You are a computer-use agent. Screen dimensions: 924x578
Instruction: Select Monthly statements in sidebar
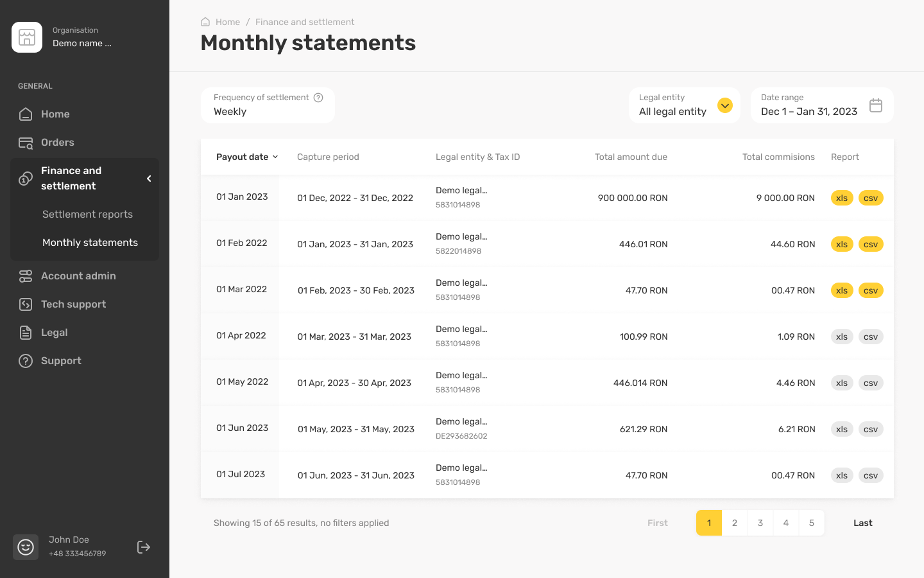point(90,243)
